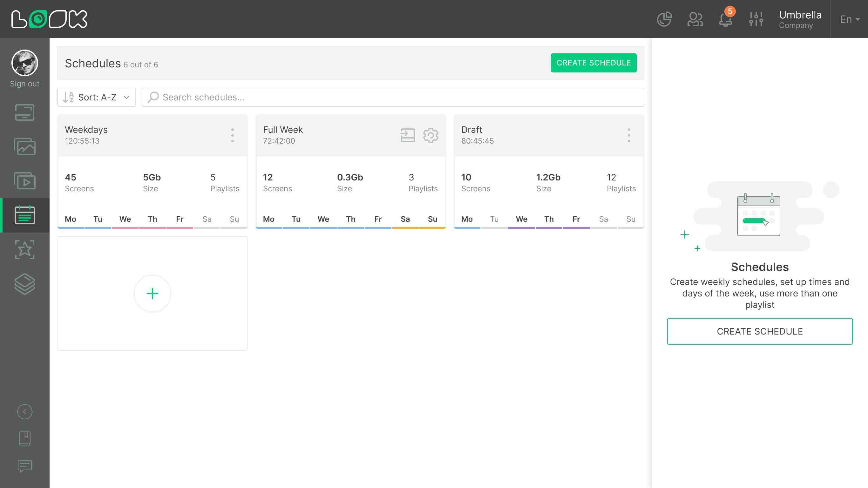This screenshot has width=868, height=488.
Task: Open the Draft card three-dot menu
Action: point(629,135)
